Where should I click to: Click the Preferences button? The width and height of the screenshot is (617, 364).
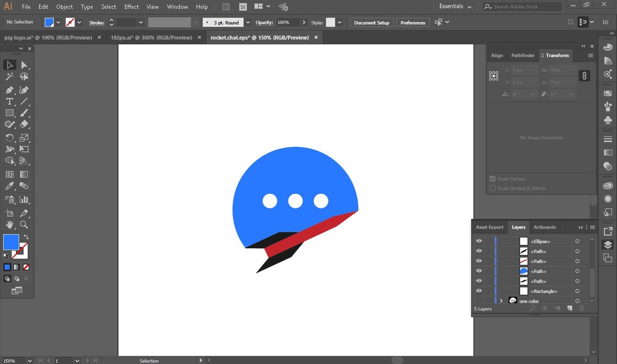tap(413, 23)
